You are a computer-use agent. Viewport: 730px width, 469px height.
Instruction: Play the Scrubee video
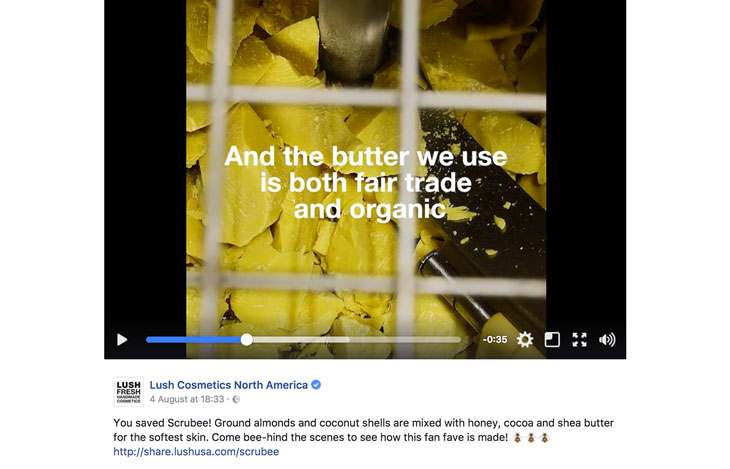122,340
